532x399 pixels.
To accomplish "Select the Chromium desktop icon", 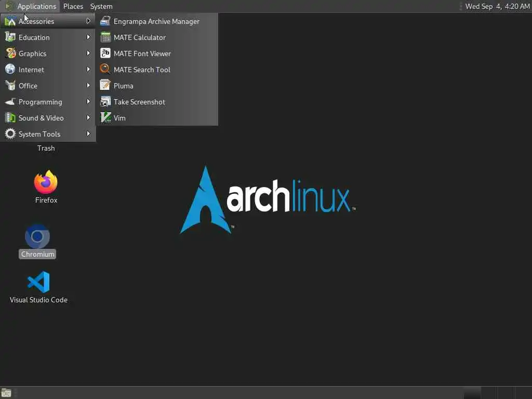I will tap(37, 236).
